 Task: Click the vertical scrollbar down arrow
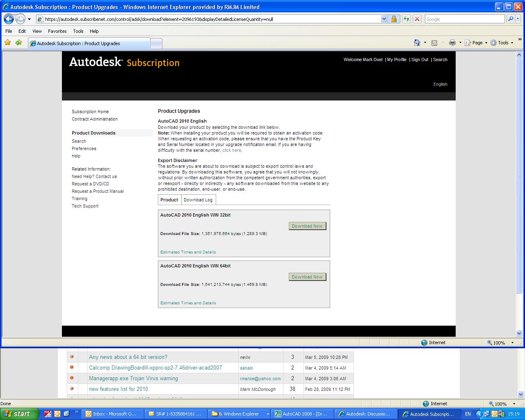click(519, 333)
